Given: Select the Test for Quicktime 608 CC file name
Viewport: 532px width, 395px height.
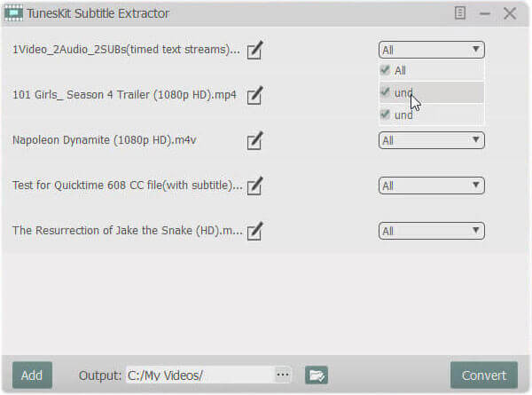Looking at the screenshot, I should click(x=128, y=186).
